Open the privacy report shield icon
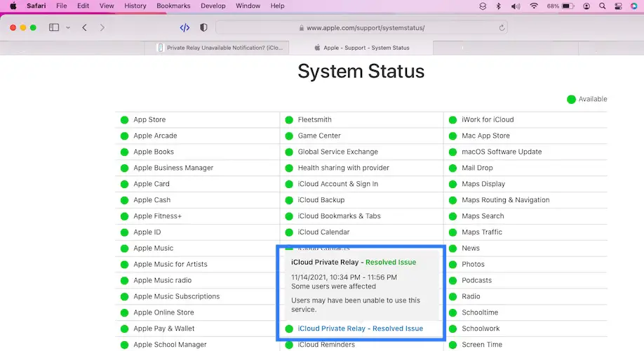The height and width of the screenshot is (351, 644). (203, 27)
